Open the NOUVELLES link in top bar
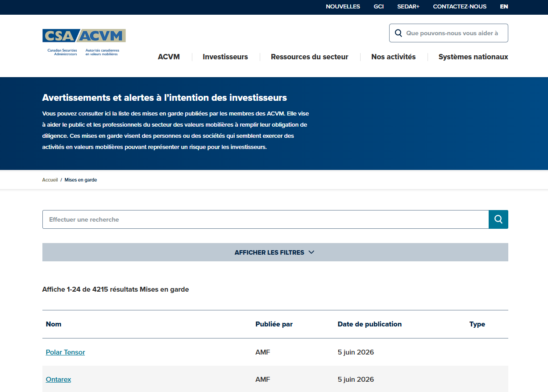548x392 pixels. (x=343, y=7)
